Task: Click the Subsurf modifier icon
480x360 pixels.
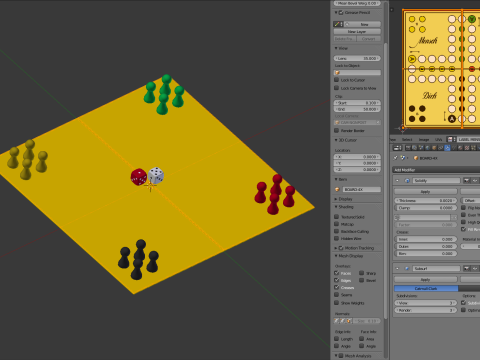Action: pos(407,269)
